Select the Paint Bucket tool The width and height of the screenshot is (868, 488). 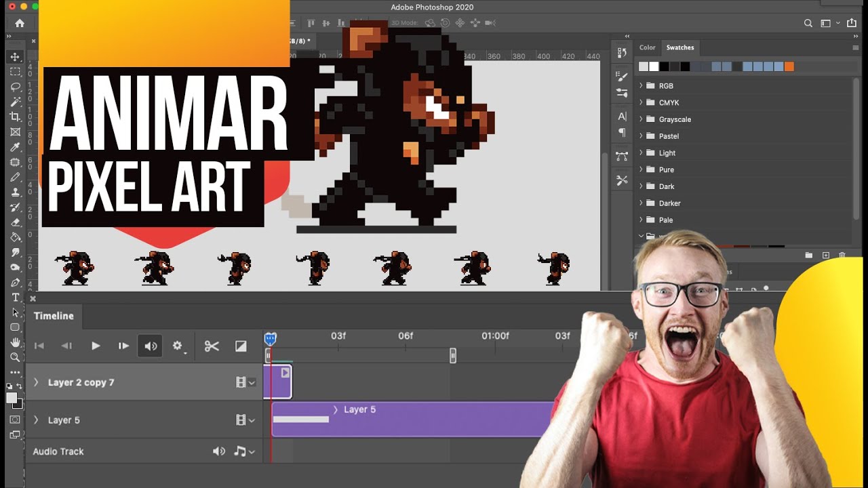pyautogui.click(x=15, y=237)
